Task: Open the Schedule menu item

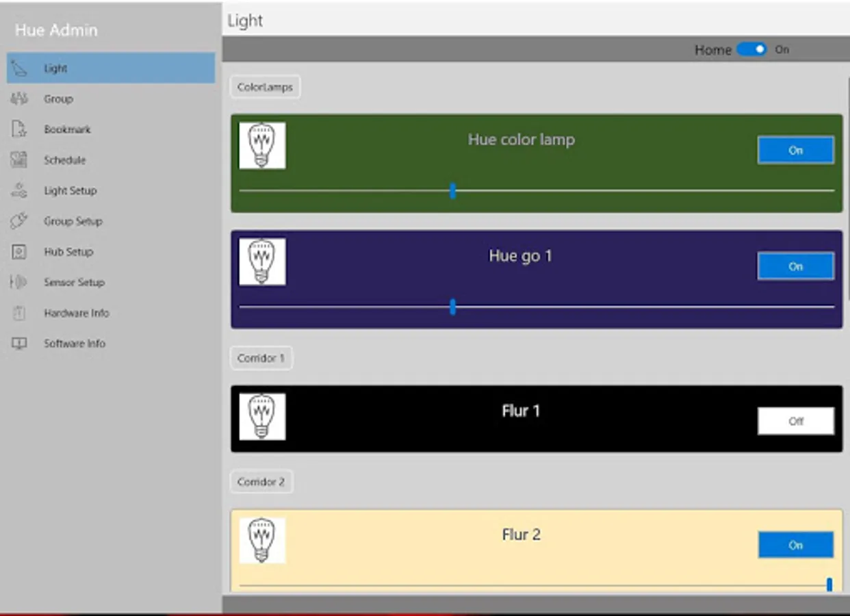Action: tap(111, 160)
